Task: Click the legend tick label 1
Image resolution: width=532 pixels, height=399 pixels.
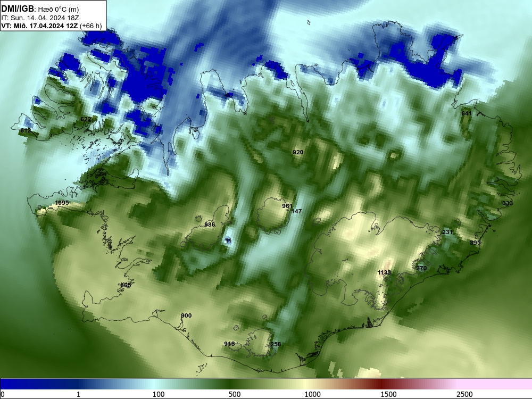Action: [x=78, y=394]
